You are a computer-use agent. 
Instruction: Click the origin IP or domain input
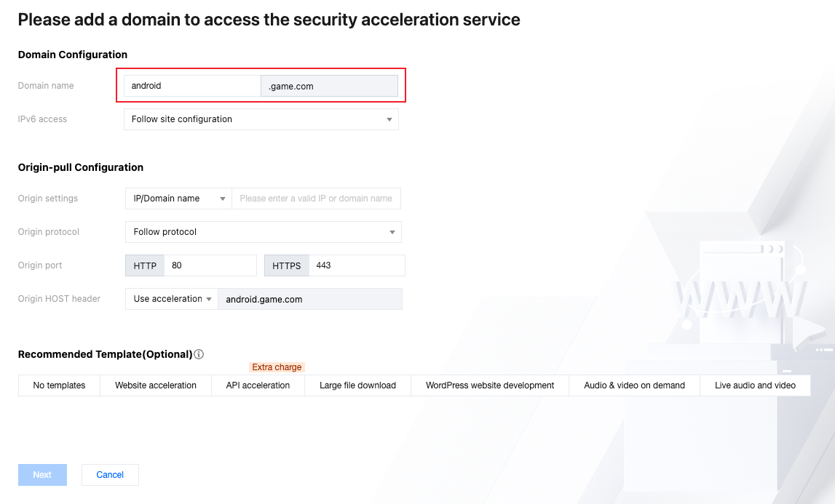point(316,199)
